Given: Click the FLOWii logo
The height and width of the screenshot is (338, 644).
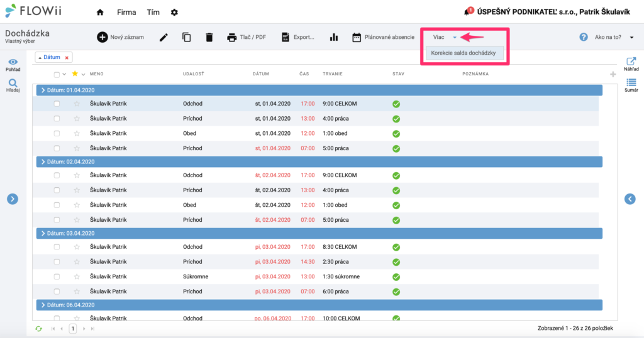Looking at the screenshot, I should (33, 11).
